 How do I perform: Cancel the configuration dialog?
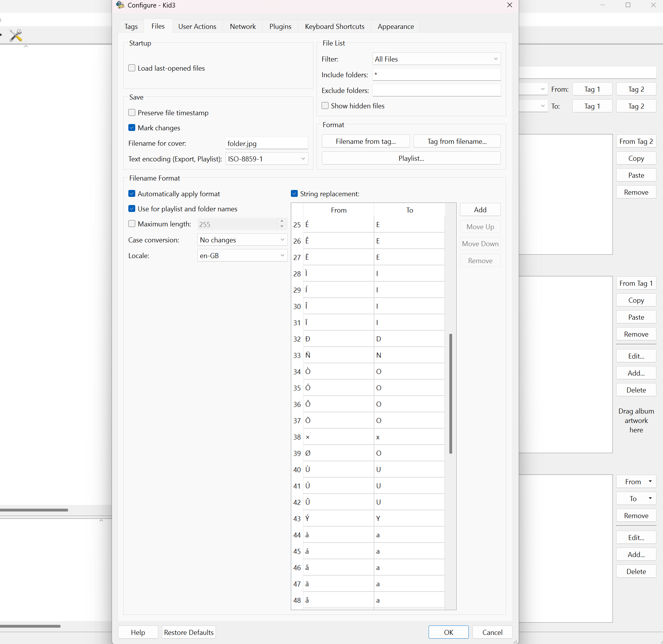(x=492, y=632)
